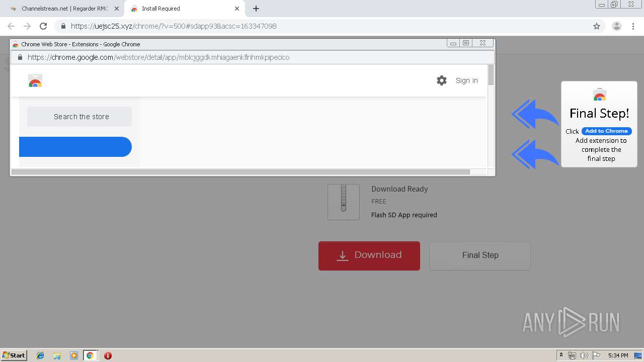Click Flash SD App required text
The height and width of the screenshot is (362, 644).
click(404, 215)
